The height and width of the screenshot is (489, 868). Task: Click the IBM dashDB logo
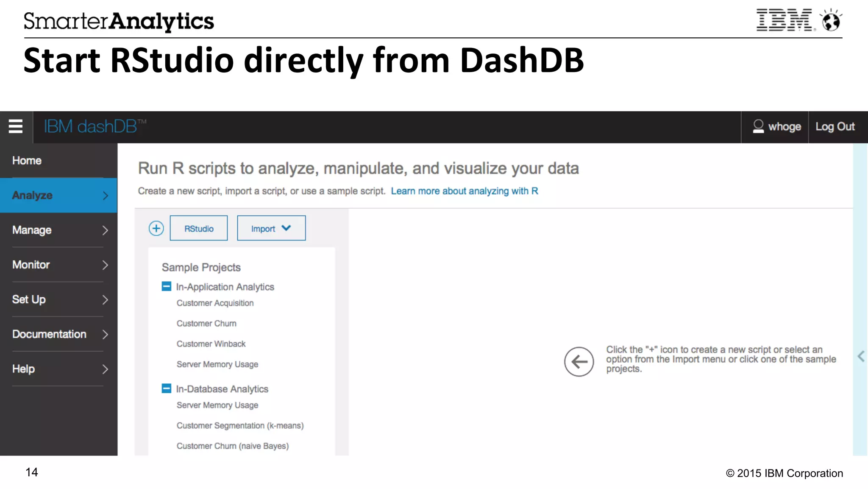[95, 126]
